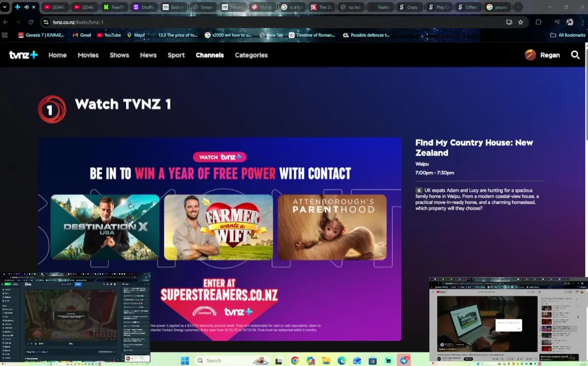The image size is (588, 366).
Task: Click the Farmer Wants a Wife thumbnail
Action: 218,227
